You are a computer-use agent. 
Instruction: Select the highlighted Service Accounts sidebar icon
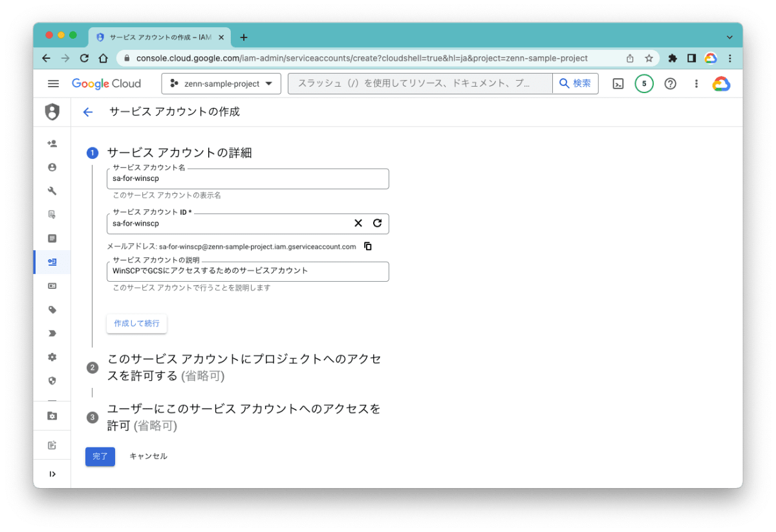52,262
